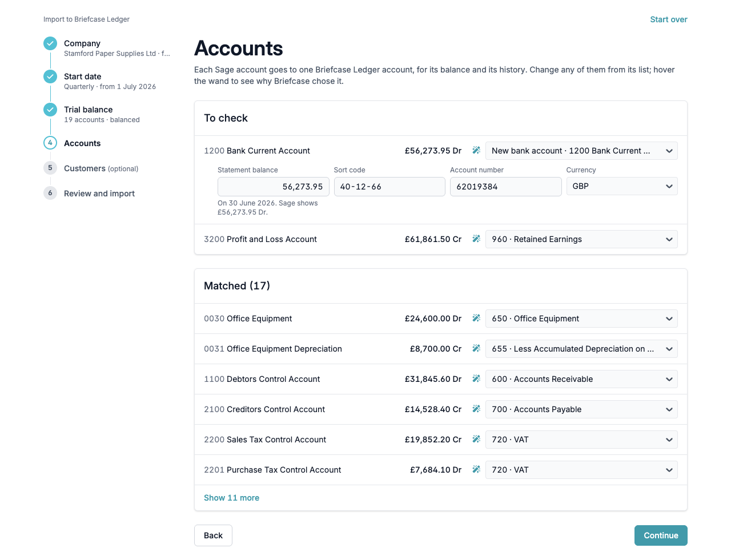The width and height of the screenshot is (731, 560).
Task: Click the wand icon for Profit and Loss Account
Action: (476, 239)
